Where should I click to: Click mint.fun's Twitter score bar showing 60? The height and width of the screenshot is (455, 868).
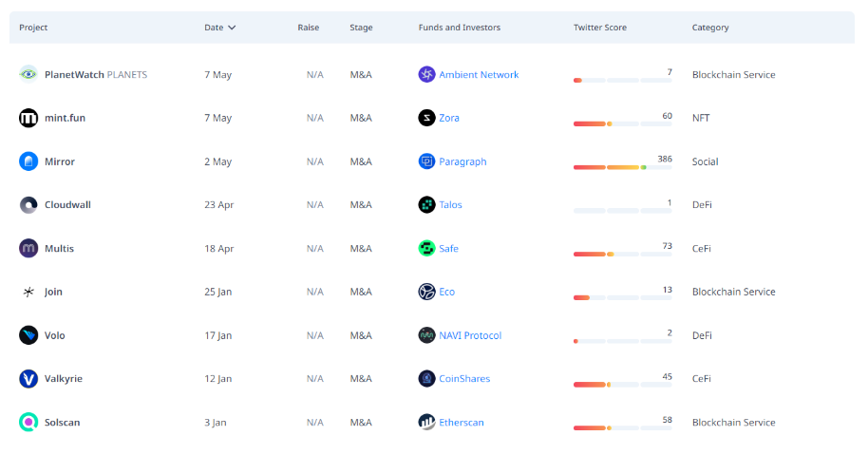[622, 124]
